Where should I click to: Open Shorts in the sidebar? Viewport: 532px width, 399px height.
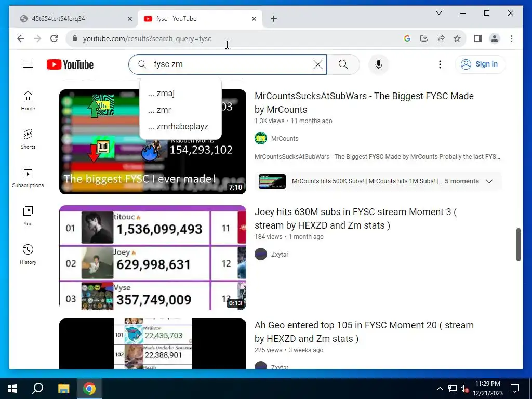28,139
